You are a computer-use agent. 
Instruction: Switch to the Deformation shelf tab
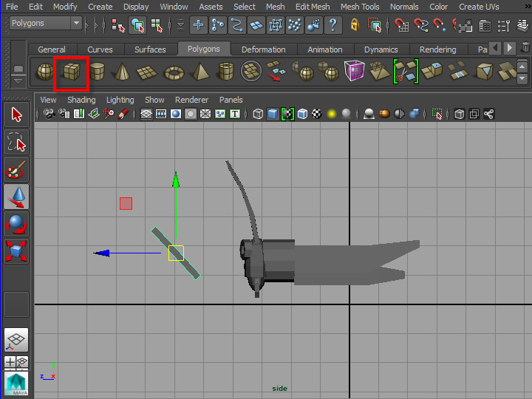(263, 50)
